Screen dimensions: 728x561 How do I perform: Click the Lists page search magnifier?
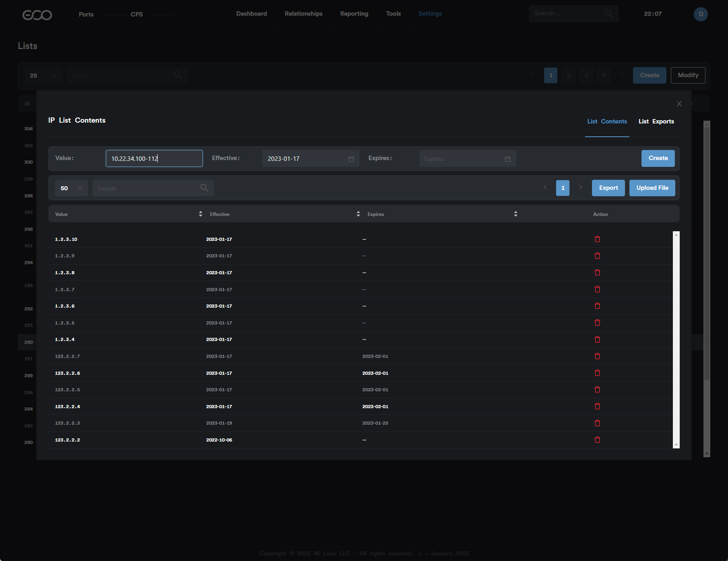point(178,75)
